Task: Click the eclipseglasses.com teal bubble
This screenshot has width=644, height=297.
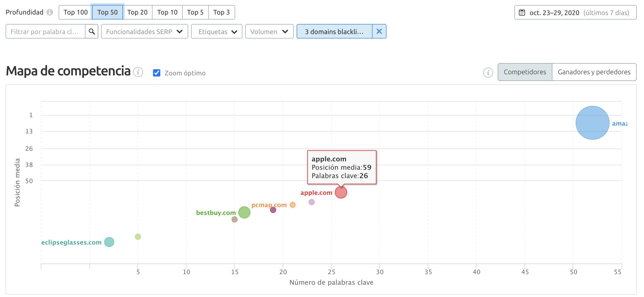Action: click(109, 242)
